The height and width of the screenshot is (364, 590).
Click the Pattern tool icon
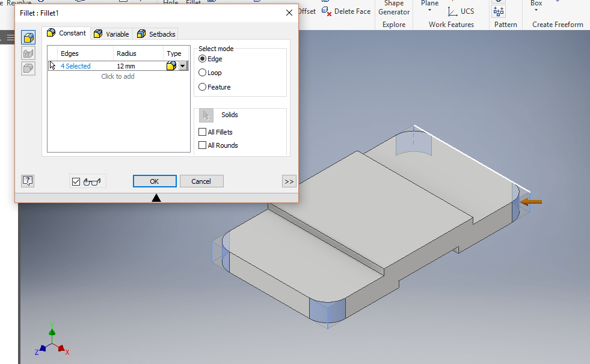pos(499,11)
